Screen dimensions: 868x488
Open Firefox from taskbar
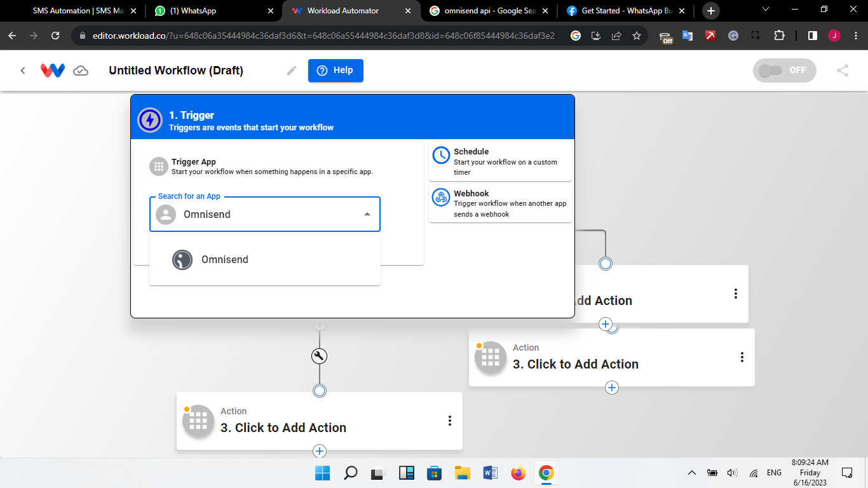[x=518, y=473]
